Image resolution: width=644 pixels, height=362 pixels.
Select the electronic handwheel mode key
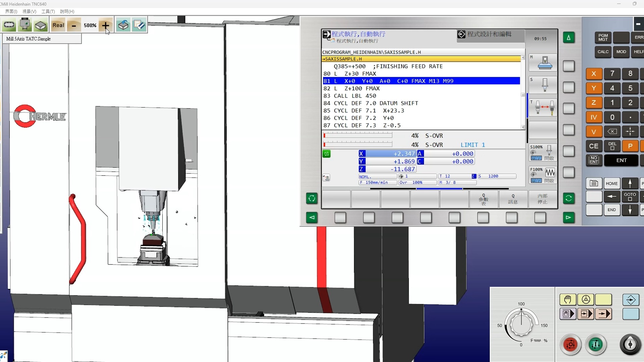pyautogui.click(x=586, y=299)
